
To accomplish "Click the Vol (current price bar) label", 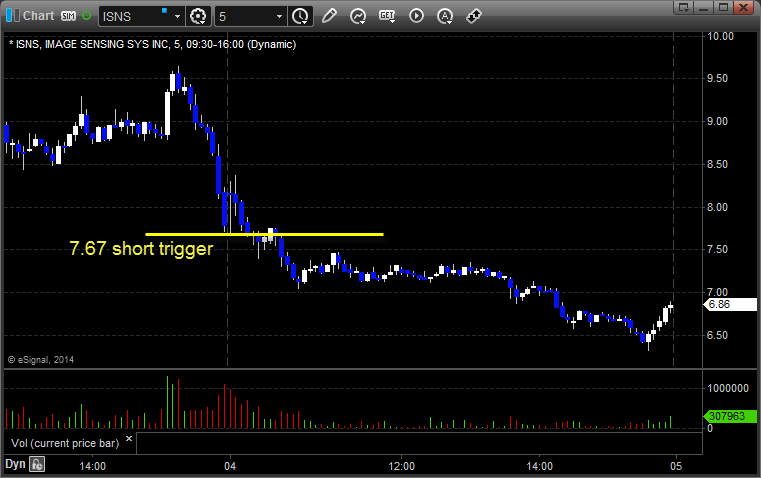I will pyautogui.click(x=65, y=443).
